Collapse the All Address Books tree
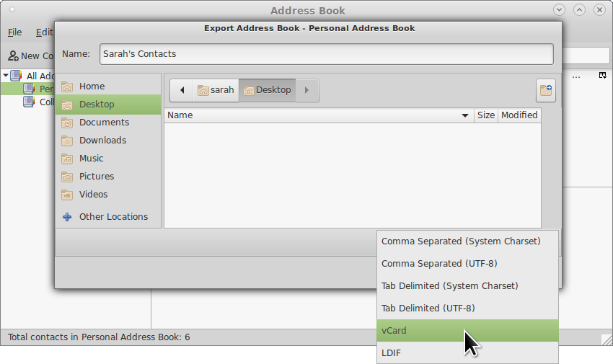 pyautogui.click(x=5, y=76)
